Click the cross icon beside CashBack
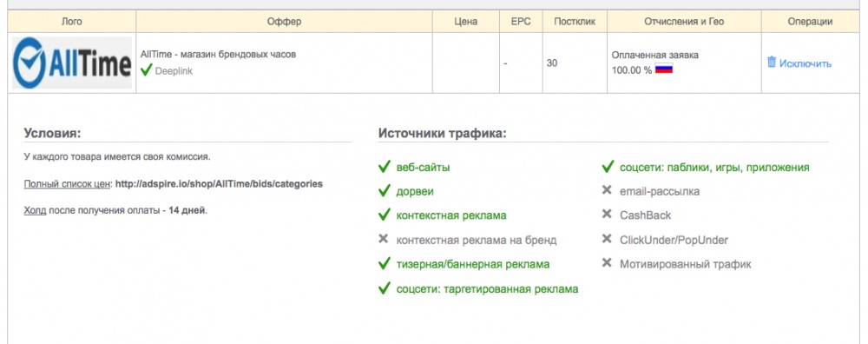The width and height of the screenshot is (868, 344). pyautogui.click(x=607, y=215)
